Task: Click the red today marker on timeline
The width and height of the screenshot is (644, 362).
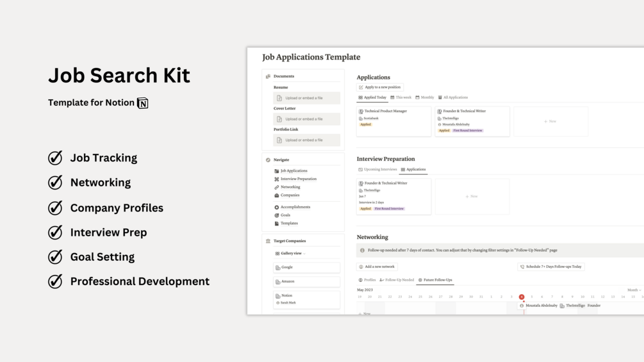Action: coord(522,297)
